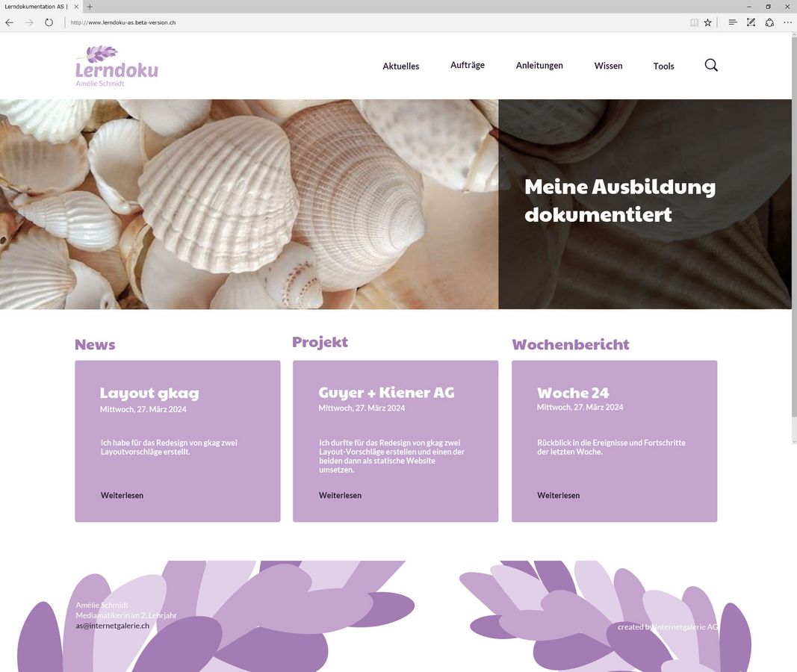
Task: Click the website search magnifier icon
Action: [x=711, y=65]
